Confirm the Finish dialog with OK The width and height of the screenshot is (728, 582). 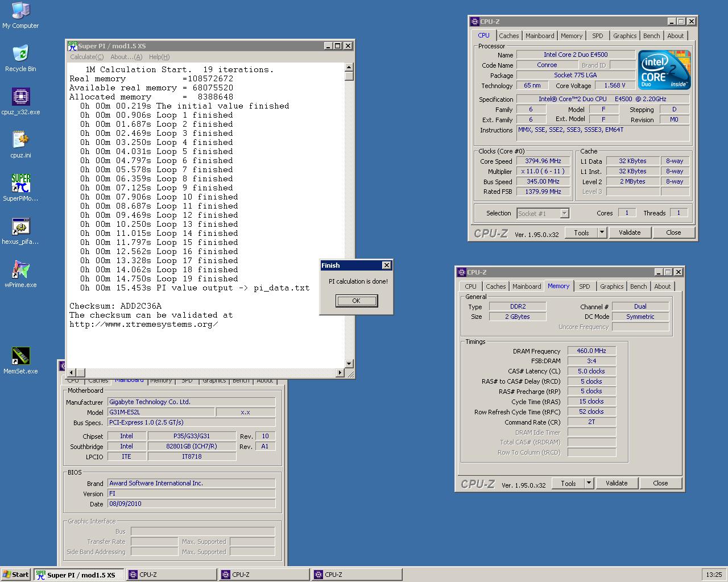click(x=356, y=301)
